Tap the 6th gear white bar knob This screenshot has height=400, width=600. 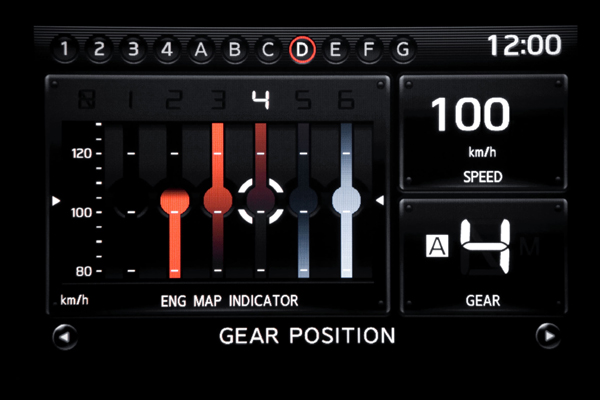[x=346, y=200]
